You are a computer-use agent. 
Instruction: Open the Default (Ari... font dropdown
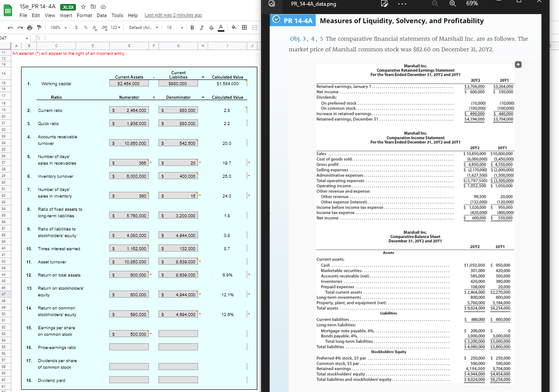click(x=144, y=28)
